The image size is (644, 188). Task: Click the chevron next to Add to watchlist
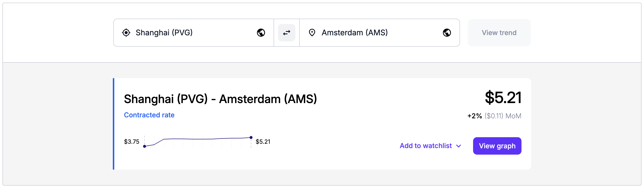tap(459, 146)
